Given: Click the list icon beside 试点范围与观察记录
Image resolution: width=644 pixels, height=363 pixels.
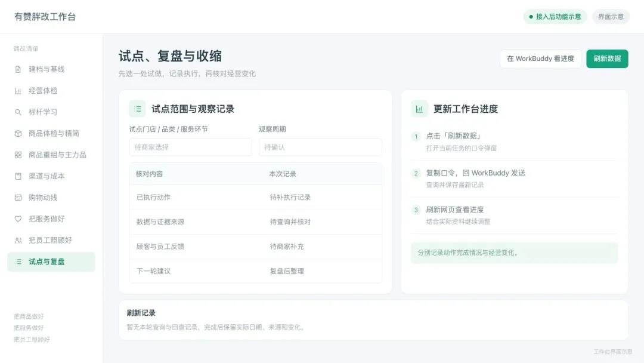Looking at the screenshot, I should [x=138, y=109].
